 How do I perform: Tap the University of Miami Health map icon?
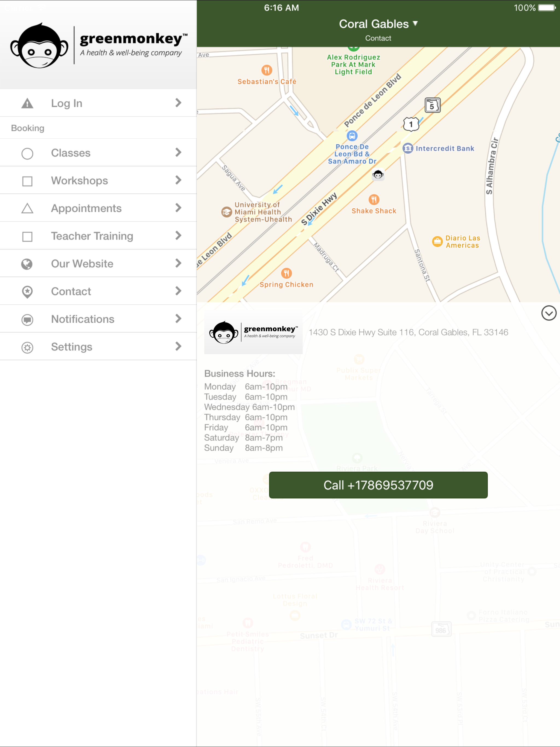tap(227, 212)
